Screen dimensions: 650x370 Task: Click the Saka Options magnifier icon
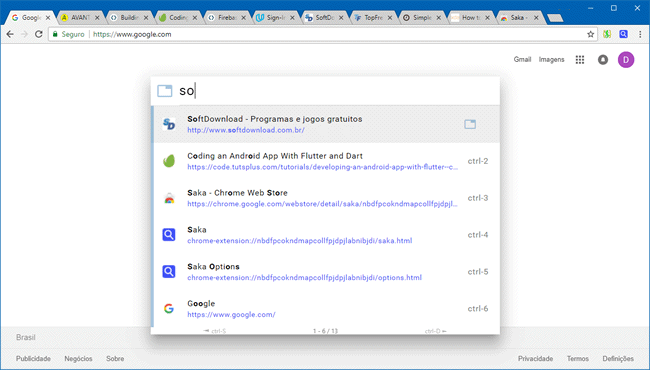click(x=169, y=272)
